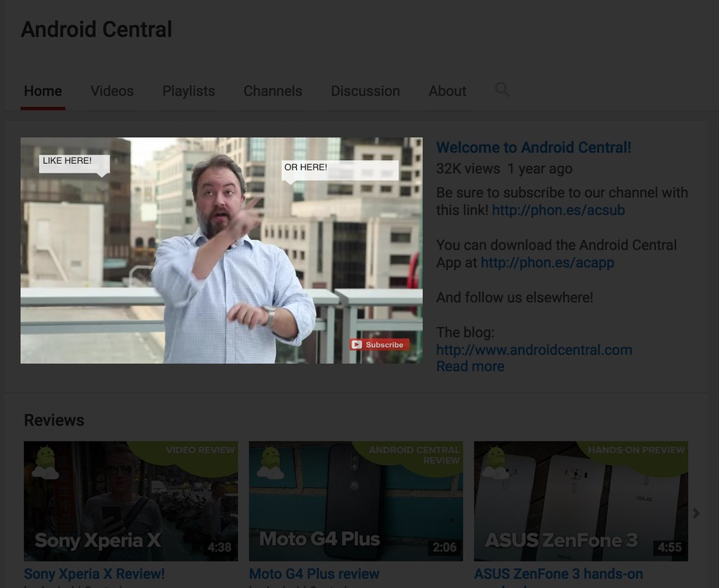
Task: Play the Moto G4 Plus review thumbnail
Action: point(356,501)
